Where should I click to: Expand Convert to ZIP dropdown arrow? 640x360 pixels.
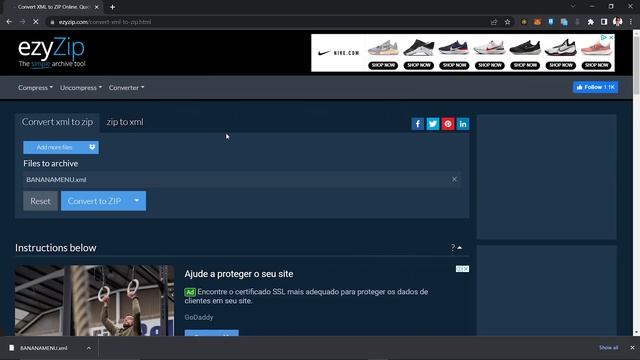tap(137, 201)
